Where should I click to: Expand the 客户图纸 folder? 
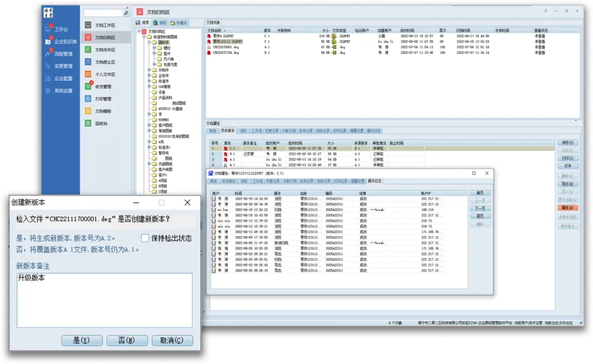coord(149,125)
